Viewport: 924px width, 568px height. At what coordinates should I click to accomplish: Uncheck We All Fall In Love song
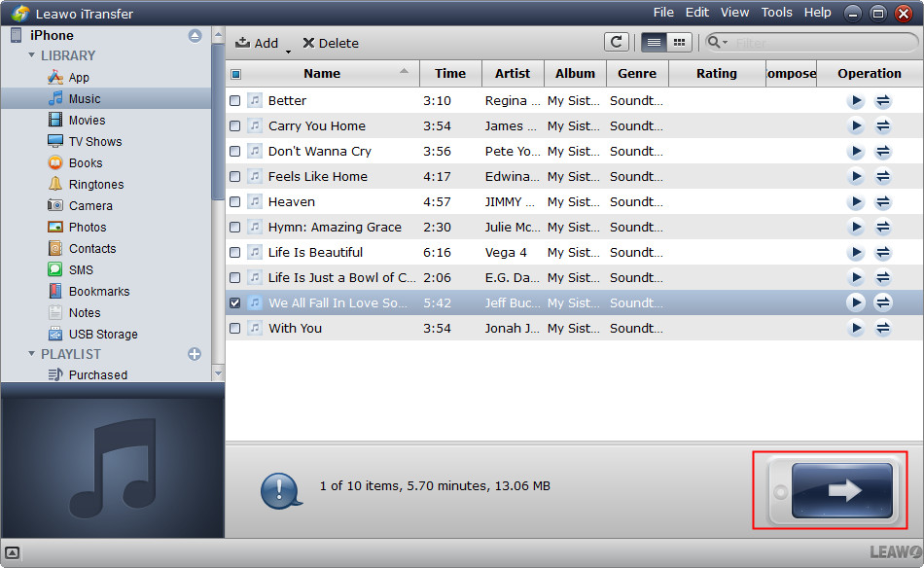(235, 302)
